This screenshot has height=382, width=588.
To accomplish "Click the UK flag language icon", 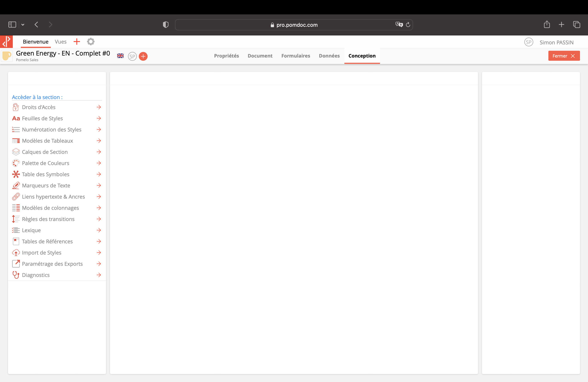I will pyautogui.click(x=120, y=56).
